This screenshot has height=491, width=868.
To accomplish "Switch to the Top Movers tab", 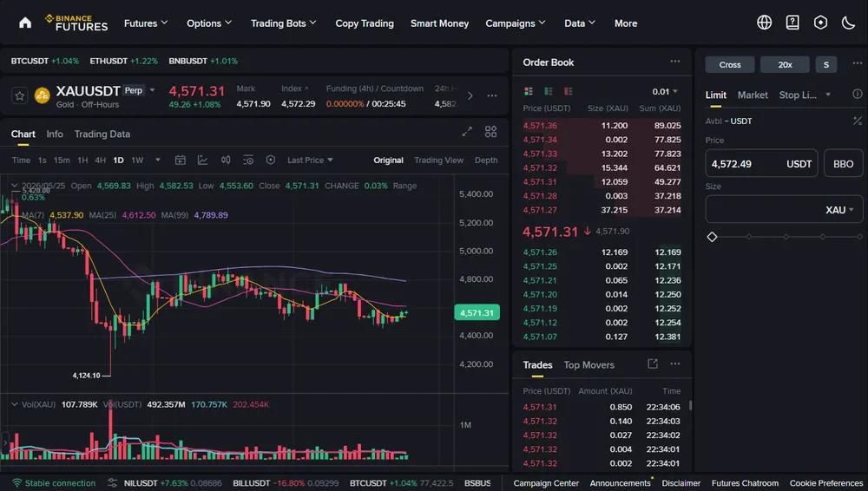I will pos(589,365).
